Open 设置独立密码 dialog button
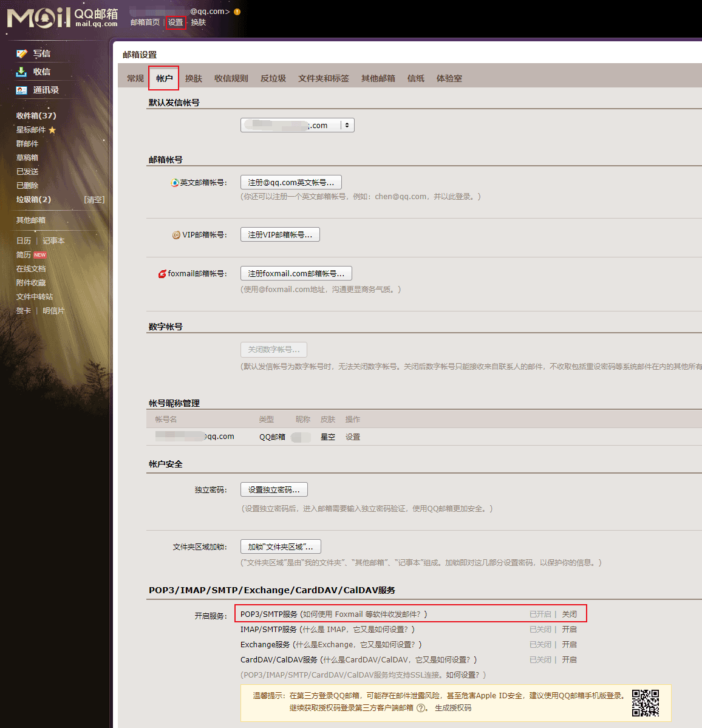702x728 pixels. click(274, 489)
